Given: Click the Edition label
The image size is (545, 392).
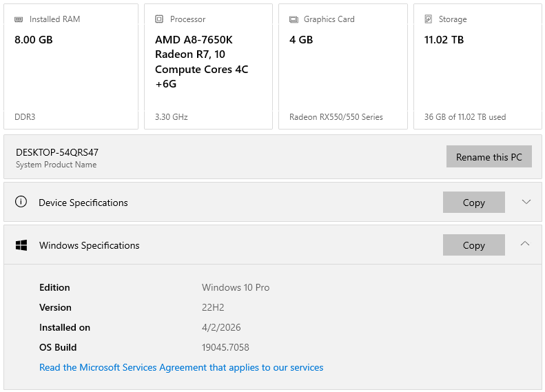Looking at the screenshot, I should pyautogui.click(x=54, y=287).
